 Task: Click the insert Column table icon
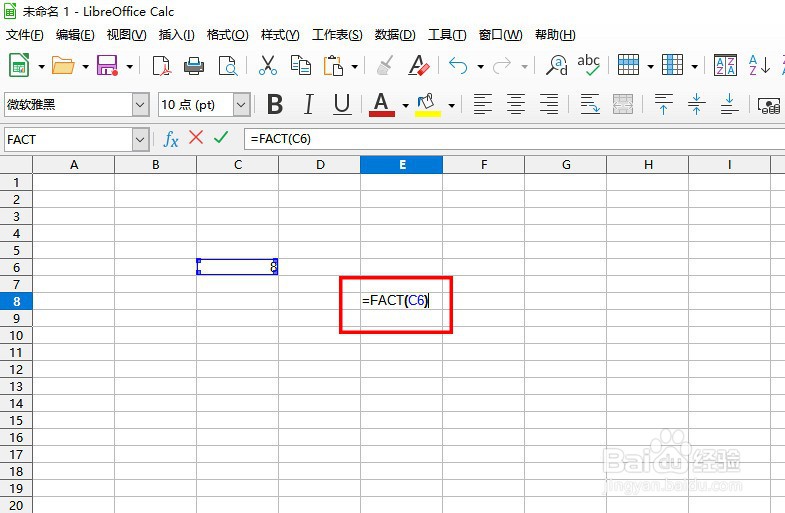click(672, 65)
